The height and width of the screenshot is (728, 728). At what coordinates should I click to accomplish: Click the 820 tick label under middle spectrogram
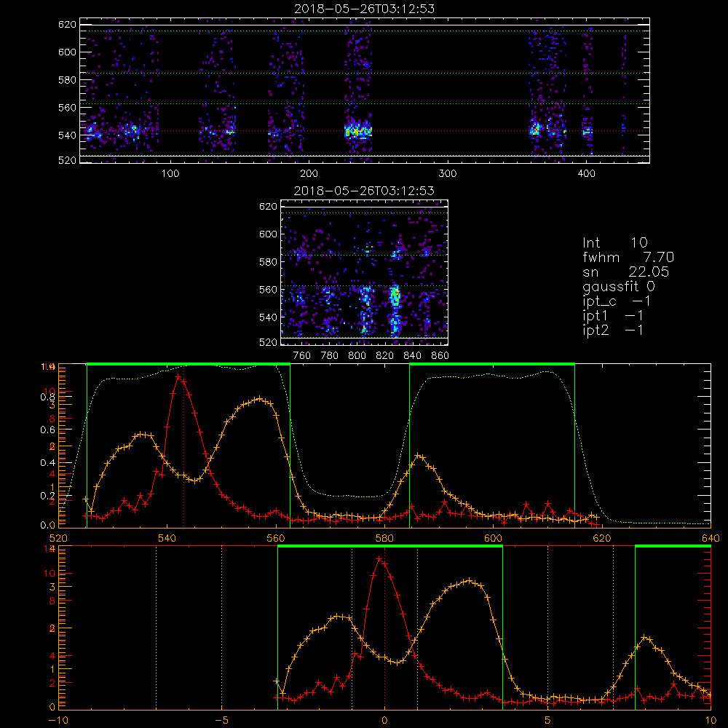[x=385, y=356]
